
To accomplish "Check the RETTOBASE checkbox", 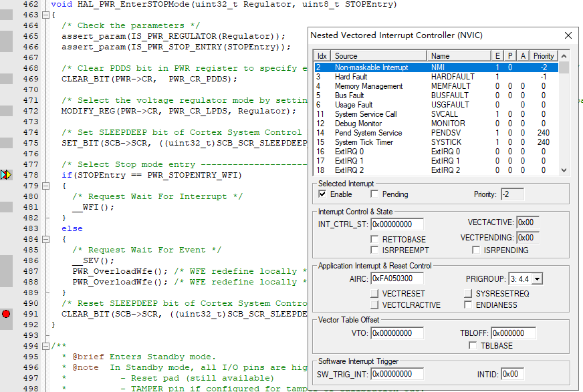I will pyautogui.click(x=374, y=240).
